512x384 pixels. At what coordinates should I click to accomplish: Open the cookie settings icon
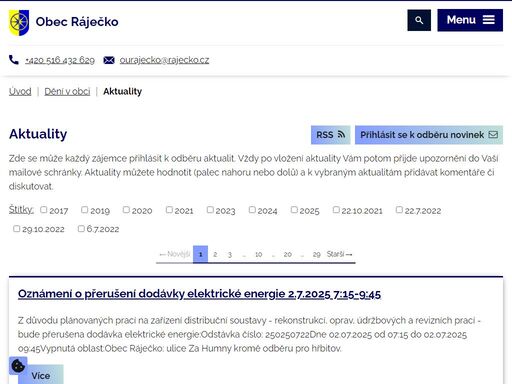pyautogui.click(x=18, y=366)
